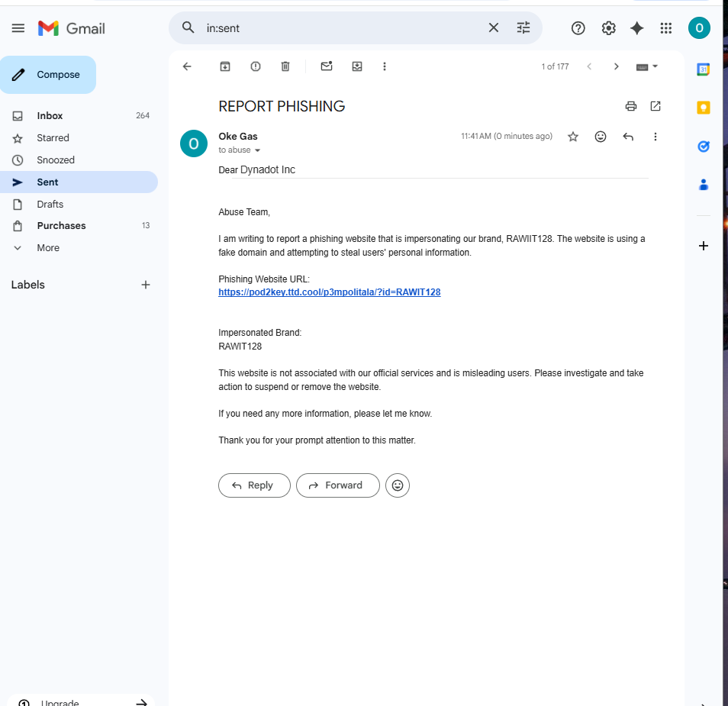Image resolution: width=728 pixels, height=706 pixels.
Task: Delete this email with trash icon
Action: click(x=285, y=66)
